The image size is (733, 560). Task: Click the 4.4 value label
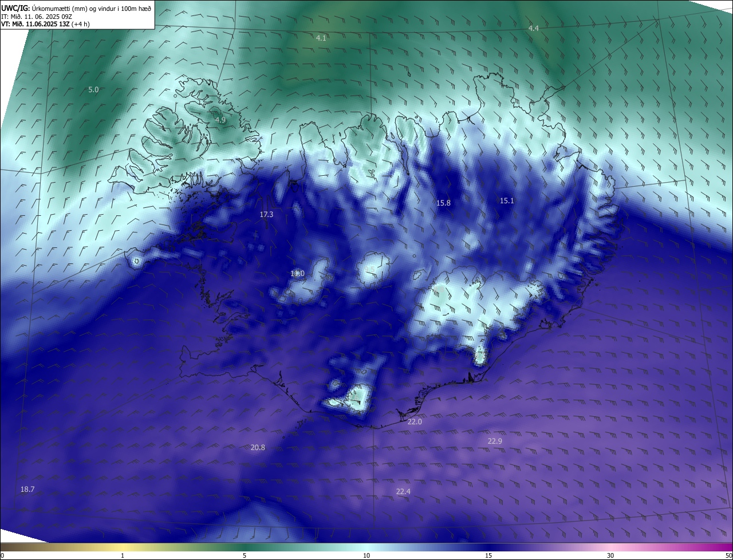(534, 28)
